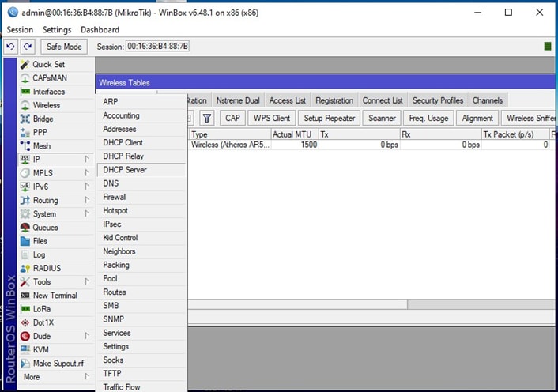Image resolution: width=558 pixels, height=392 pixels.
Task: Click the Mesh icon
Action: point(25,146)
